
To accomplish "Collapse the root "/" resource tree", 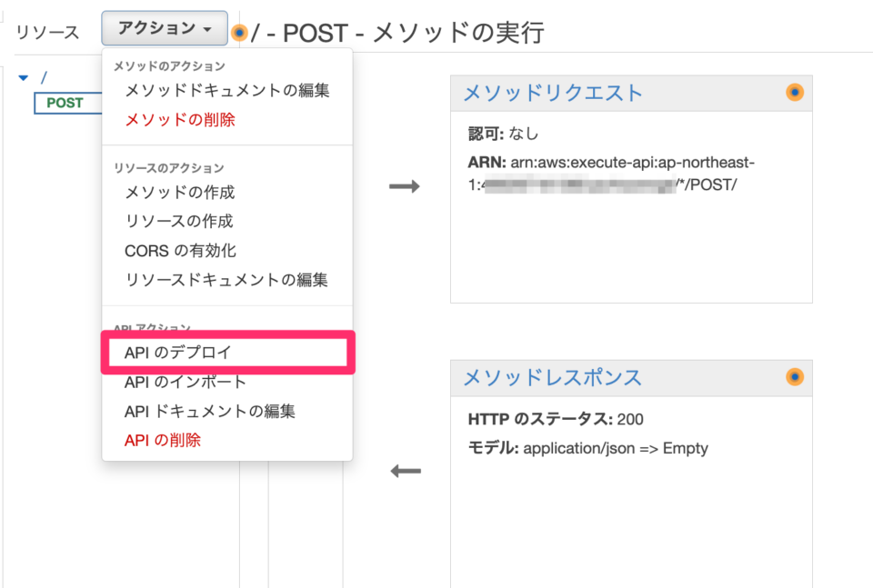I will click(23, 77).
